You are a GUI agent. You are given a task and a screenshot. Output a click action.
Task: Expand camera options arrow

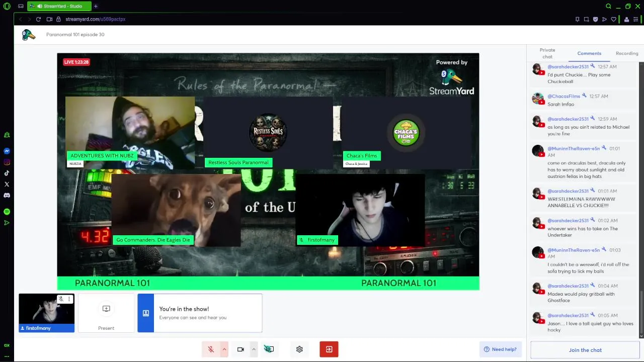click(x=254, y=349)
